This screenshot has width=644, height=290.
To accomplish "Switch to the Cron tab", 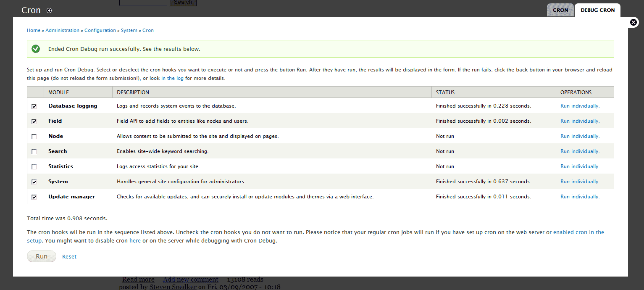I will pyautogui.click(x=560, y=10).
